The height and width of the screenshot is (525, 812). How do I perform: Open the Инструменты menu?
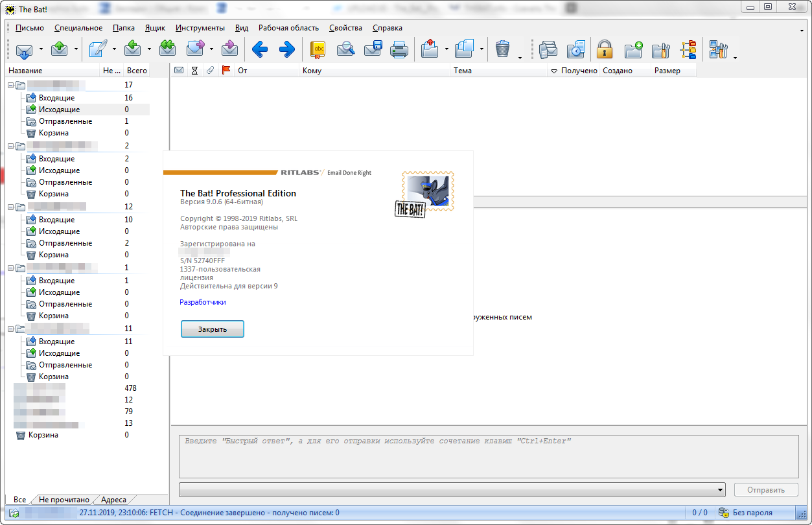200,28
